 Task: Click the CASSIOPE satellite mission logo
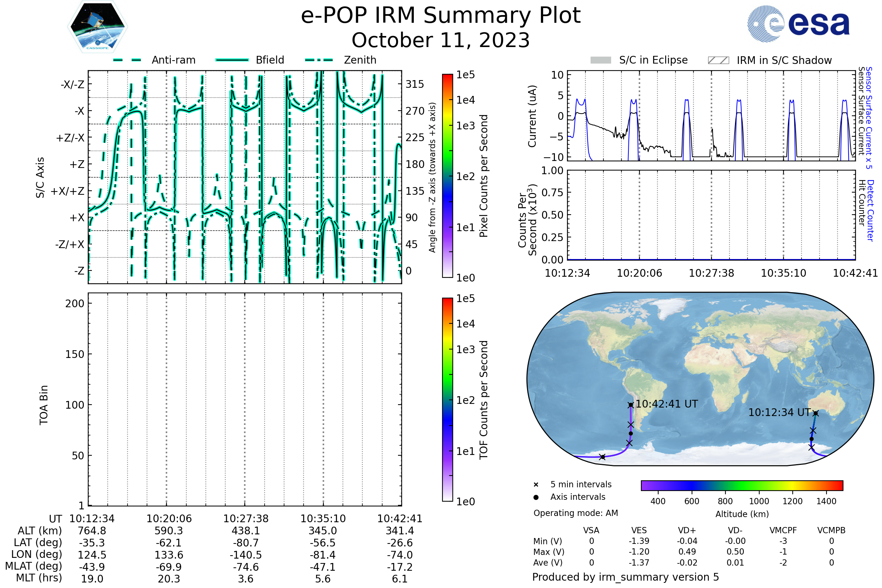click(x=97, y=27)
